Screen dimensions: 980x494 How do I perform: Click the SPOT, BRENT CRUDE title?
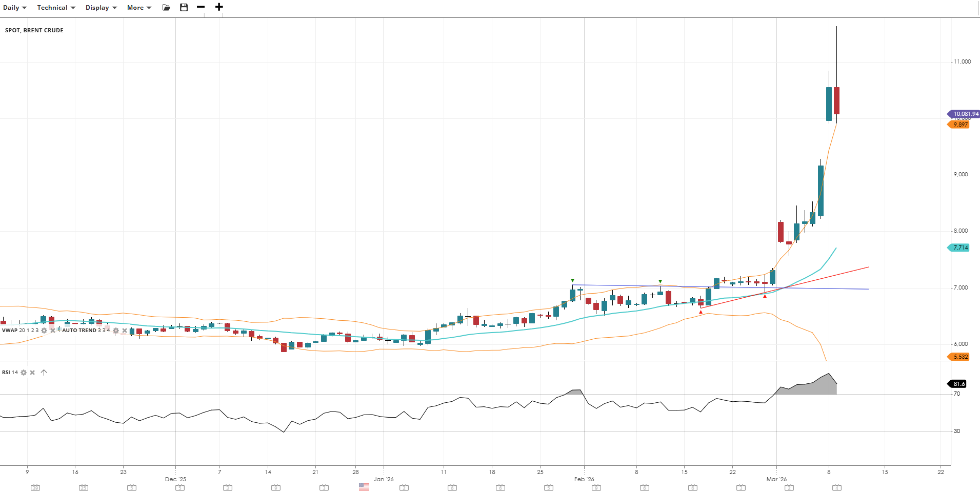click(34, 30)
